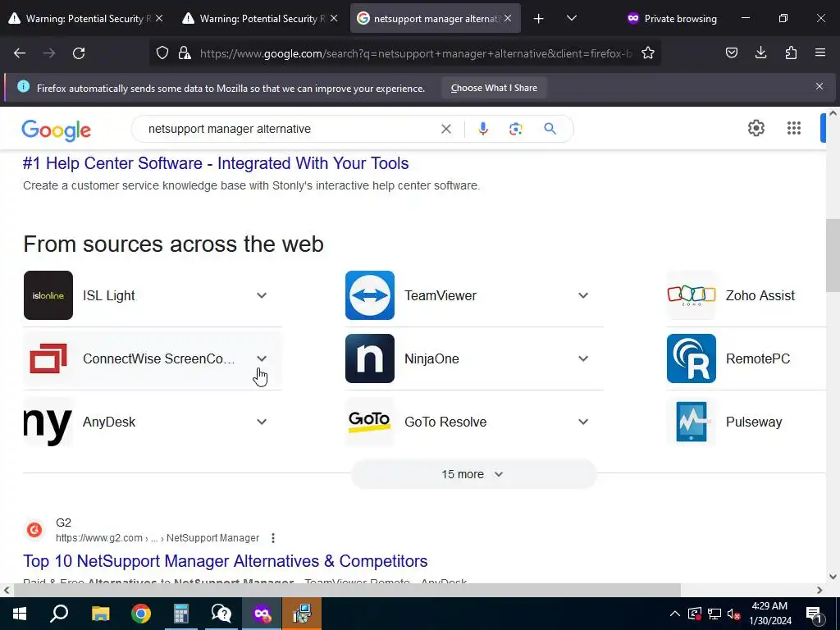Expand the ISL Light entry
Screen dimensions: 840x630
pyautogui.click(x=262, y=295)
